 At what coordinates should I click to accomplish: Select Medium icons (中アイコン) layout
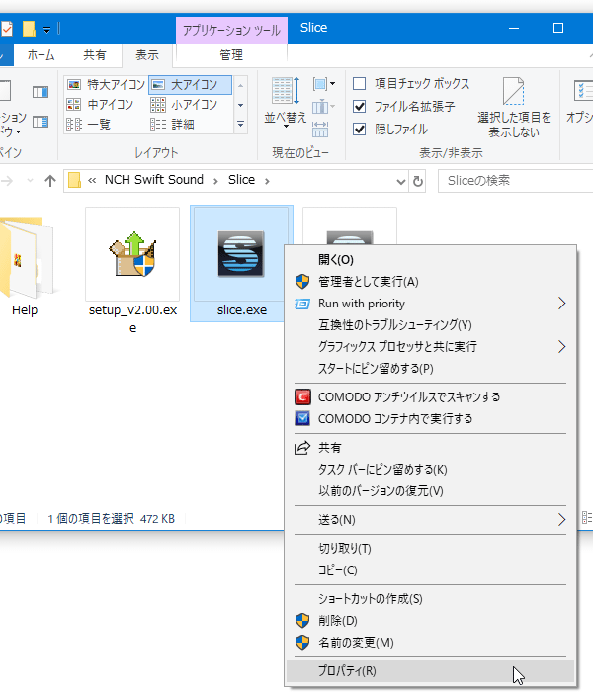coord(101,105)
